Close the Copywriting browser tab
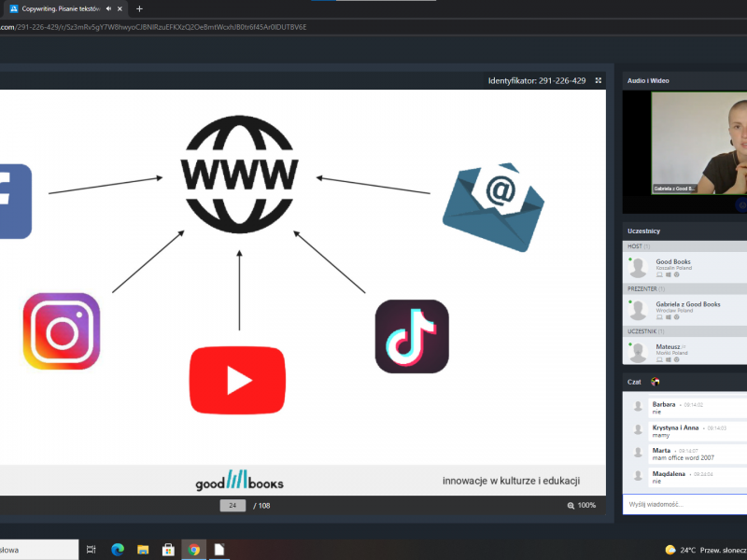 tap(120, 8)
